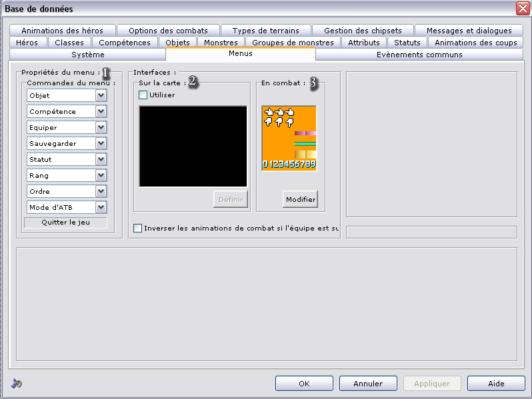Enable the Utiliser checkbox
Screen dimensions: 532x399
tap(143, 95)
